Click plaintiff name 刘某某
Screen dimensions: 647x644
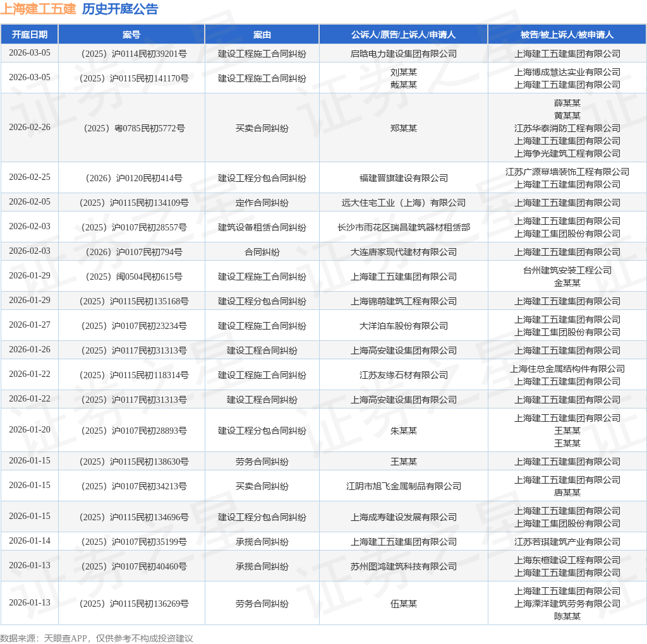pyautogui.click(x=404, y=72)
